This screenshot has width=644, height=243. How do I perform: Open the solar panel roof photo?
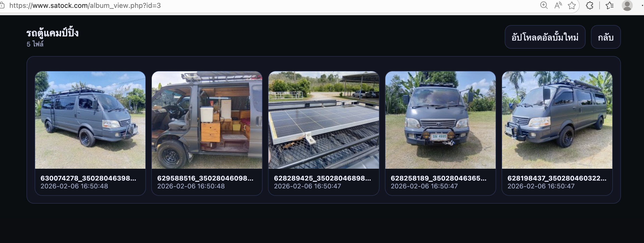coord(324,120)
